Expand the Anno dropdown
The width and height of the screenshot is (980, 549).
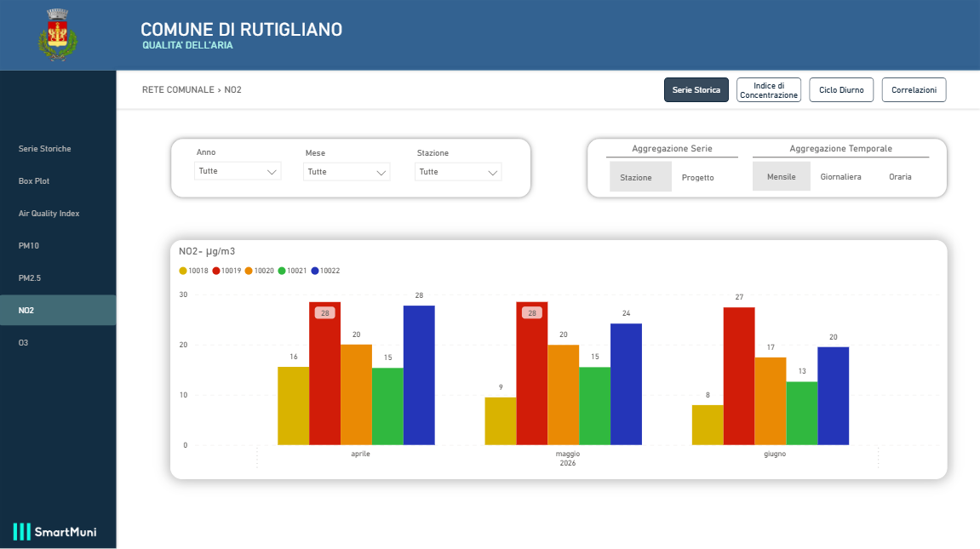coord(238,171)
